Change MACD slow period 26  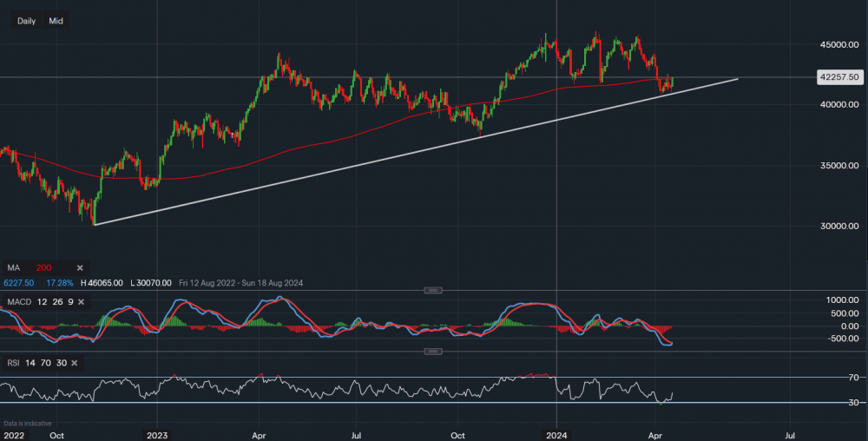(x=56, y=302)
